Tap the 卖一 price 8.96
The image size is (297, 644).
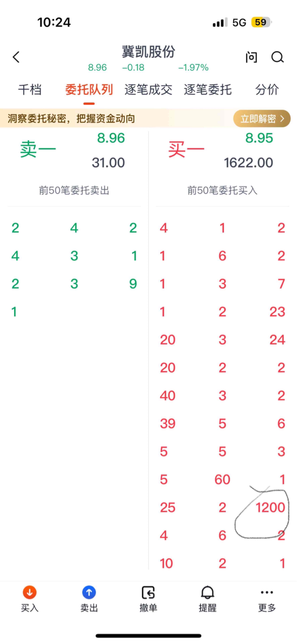pyautogui.click(x=111, y=138)
